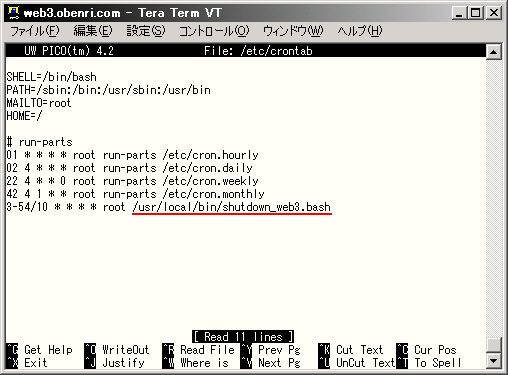Click the 'Where is' shortcut label

coord(204,363)
